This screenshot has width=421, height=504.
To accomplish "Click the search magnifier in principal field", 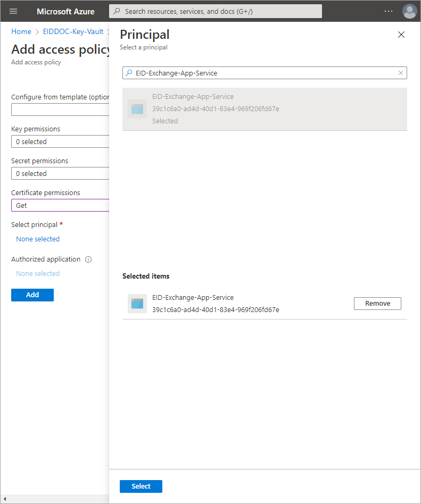I will (x=128, y=73).
